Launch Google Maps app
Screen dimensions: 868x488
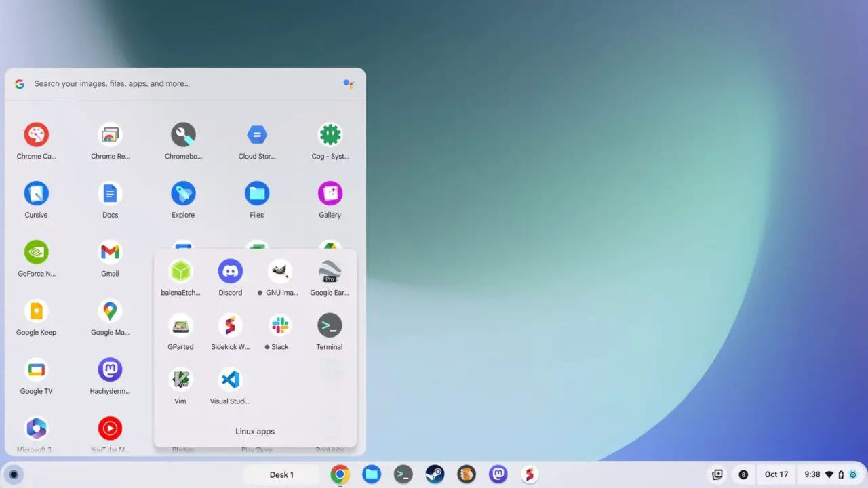(x=110, y=311)
